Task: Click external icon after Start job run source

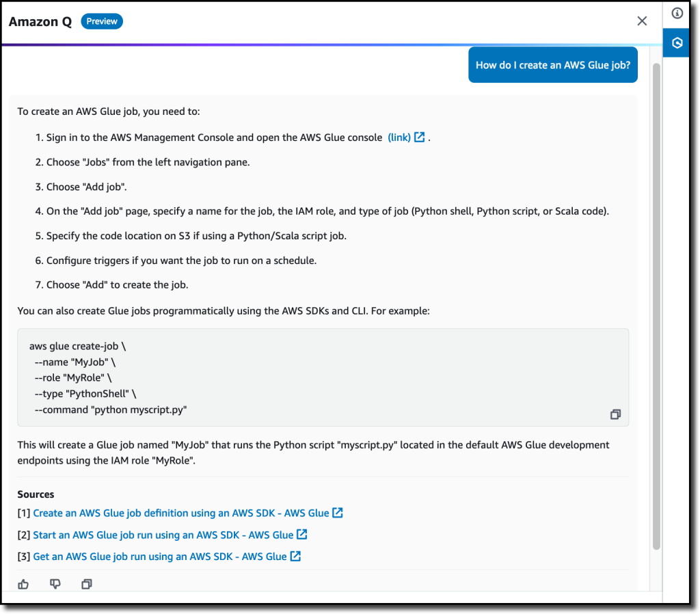Action: pos(301,535)
